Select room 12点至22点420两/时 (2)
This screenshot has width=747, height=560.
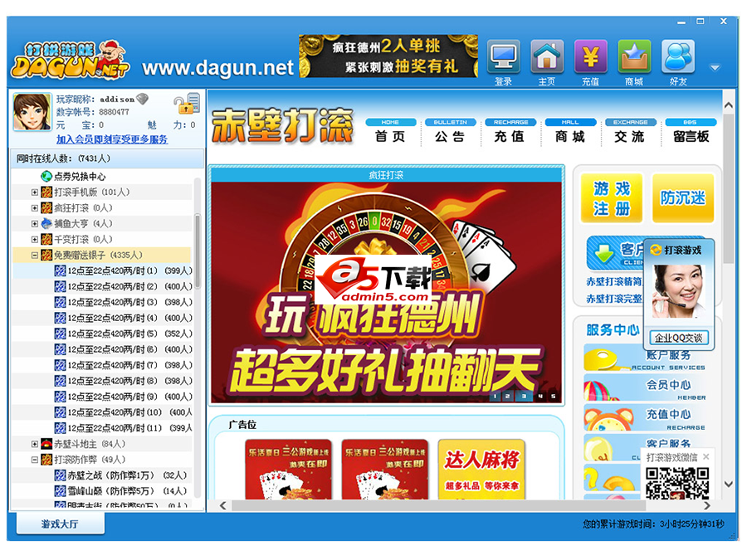tap(124, 287)
